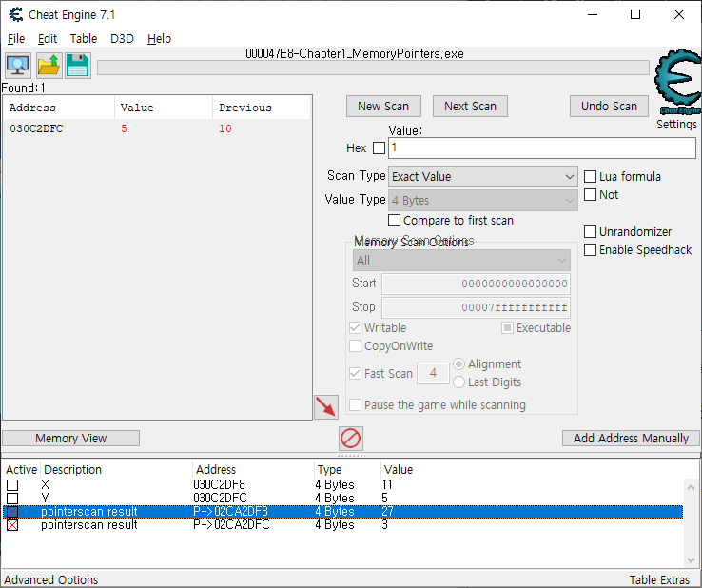The width and height of the screenshot is (702, 588).
Task: Click the Next Scan button
Action: (470, 107)
